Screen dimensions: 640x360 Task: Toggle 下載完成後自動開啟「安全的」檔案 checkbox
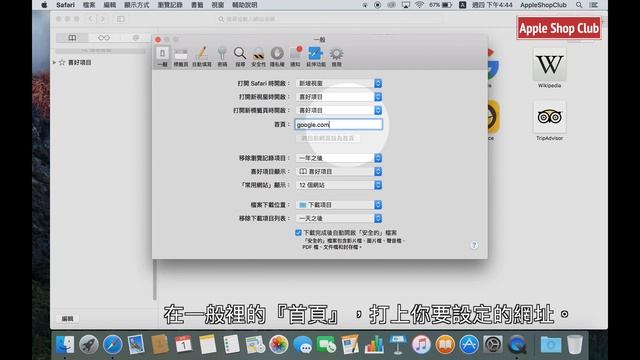coord(298,233)
